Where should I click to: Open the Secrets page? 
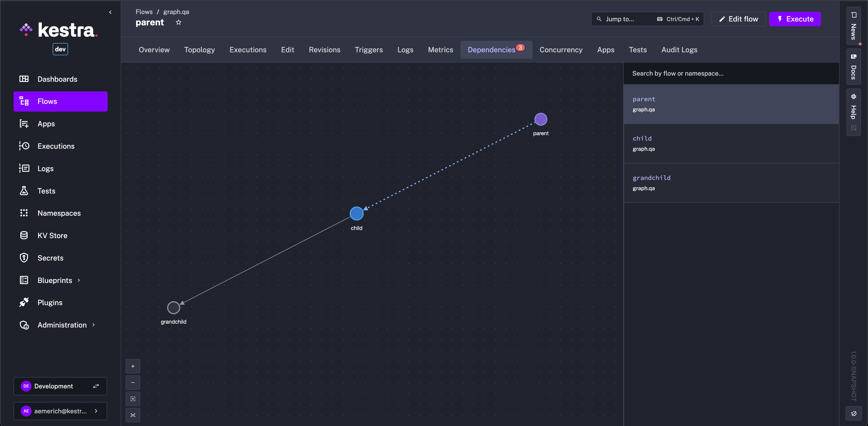[50, 258]
